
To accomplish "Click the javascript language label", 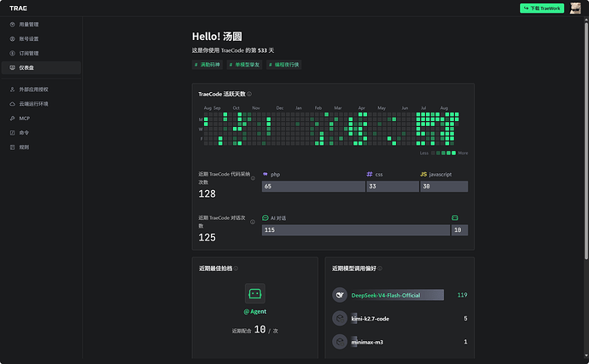I will (x=440, y=175).
